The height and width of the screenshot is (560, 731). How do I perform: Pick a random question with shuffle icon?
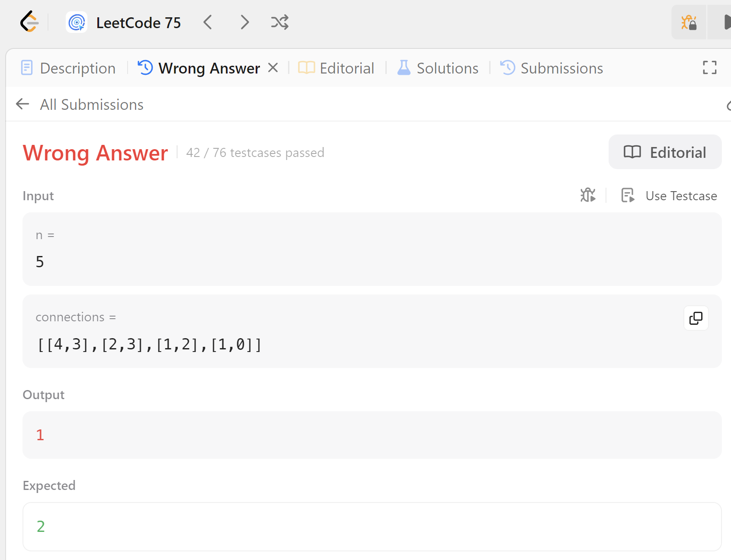[x=280, y=22]
